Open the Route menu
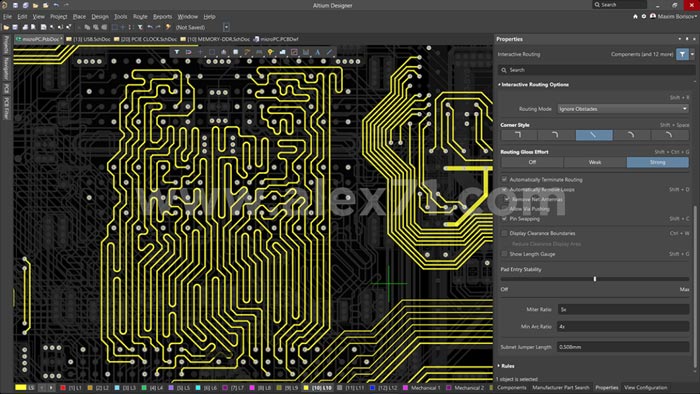This screenshot has height=394, width=700. (140, 17)
